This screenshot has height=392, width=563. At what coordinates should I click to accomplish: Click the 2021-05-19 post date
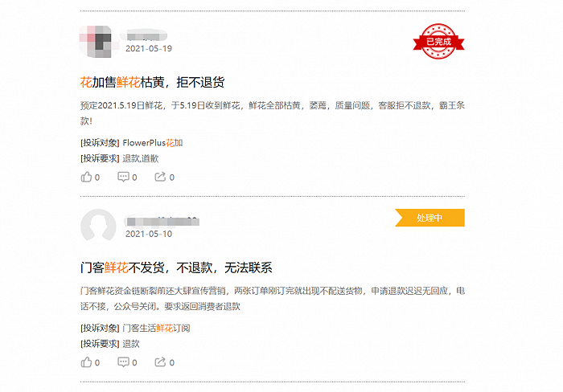click(x=149, y=48)
